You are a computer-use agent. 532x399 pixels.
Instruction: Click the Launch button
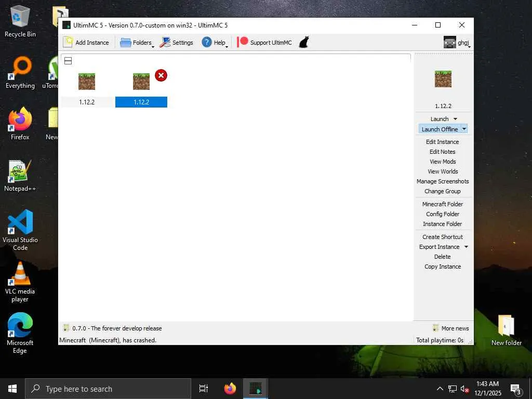[440, 119]
